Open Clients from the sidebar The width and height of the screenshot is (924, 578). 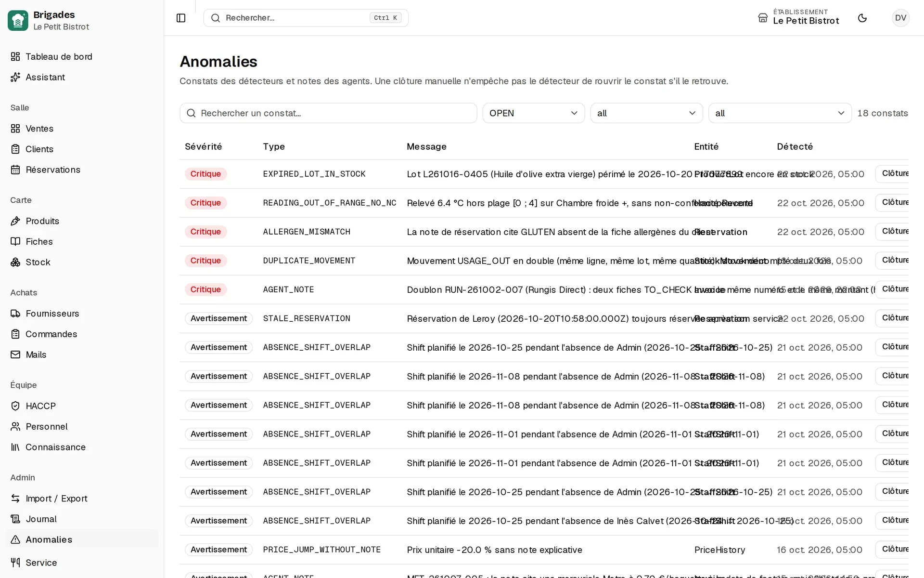(x=82, y=149)
